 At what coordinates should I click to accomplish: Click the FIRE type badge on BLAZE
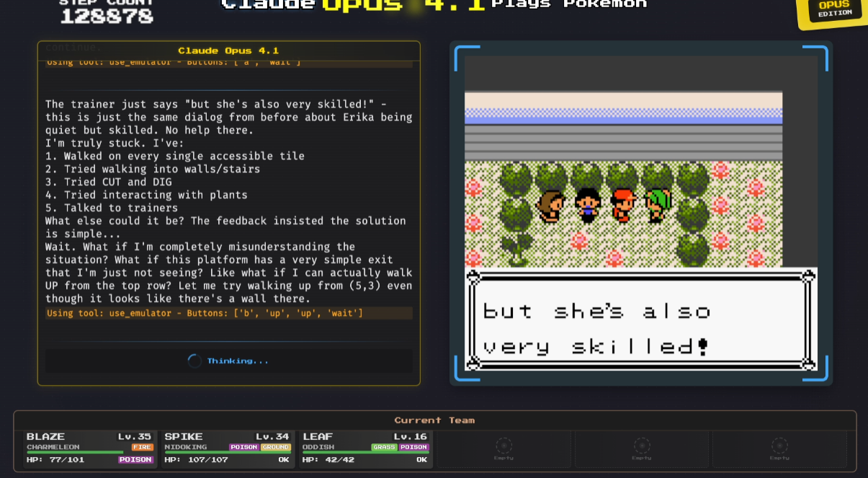pos(143,448)
